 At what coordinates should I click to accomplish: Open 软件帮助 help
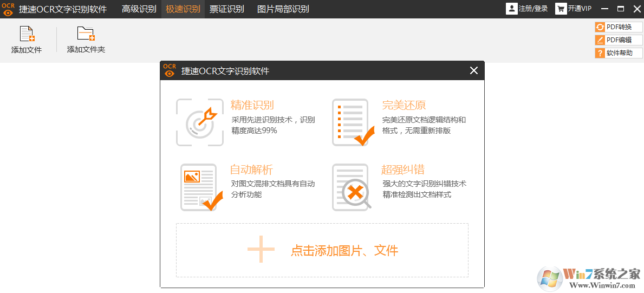[x=619, y=53]
